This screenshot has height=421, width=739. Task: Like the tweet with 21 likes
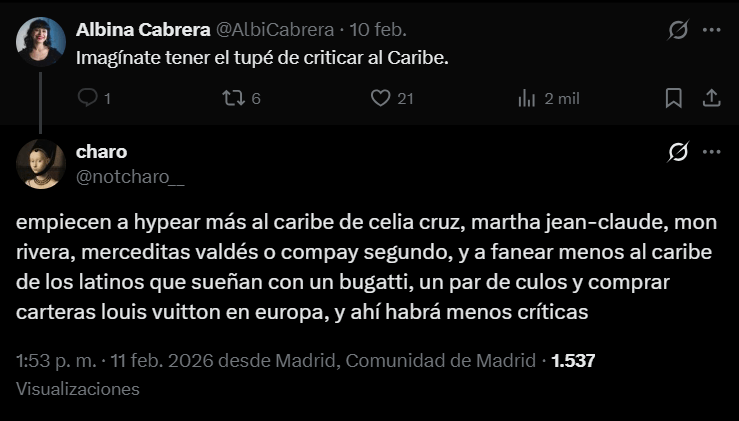[380, 98]
